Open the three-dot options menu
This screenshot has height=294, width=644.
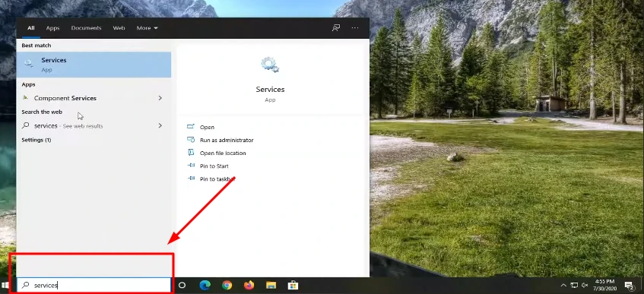[355, 28]
